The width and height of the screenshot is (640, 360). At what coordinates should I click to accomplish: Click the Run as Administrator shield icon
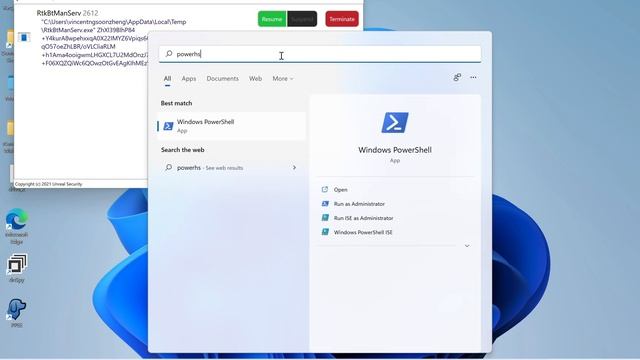pyautogui.click(x=325, y=204)
